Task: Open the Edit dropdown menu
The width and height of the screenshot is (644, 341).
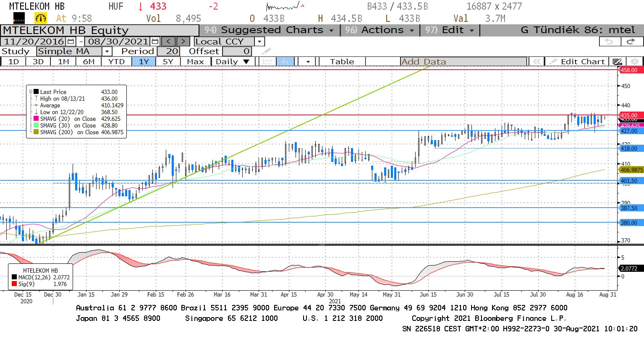Action: coord(449,30)
